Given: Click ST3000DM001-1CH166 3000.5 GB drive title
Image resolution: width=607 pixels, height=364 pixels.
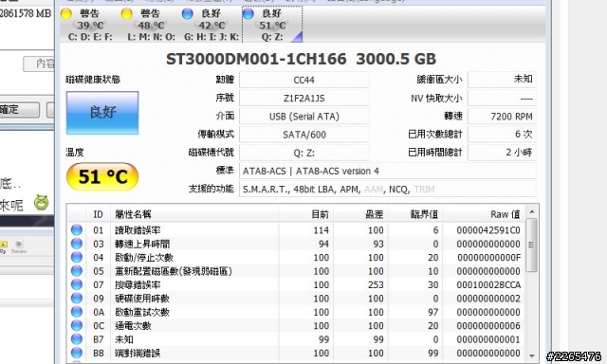Looking at the screenshot, I should pos(301,59).
